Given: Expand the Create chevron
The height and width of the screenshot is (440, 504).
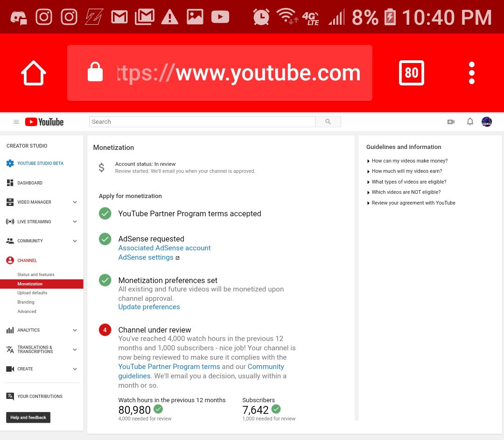Looking at the screenshot, I should click(x=75, y=369).
